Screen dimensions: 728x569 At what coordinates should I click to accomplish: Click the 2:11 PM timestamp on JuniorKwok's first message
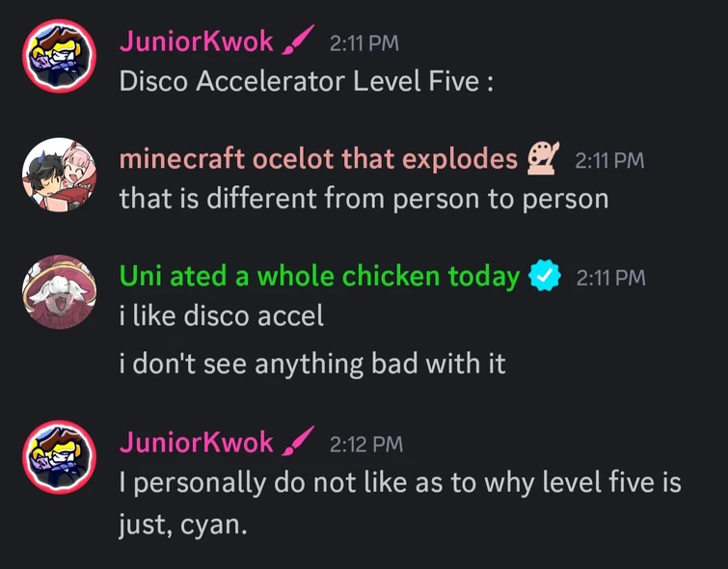(364, 43)
